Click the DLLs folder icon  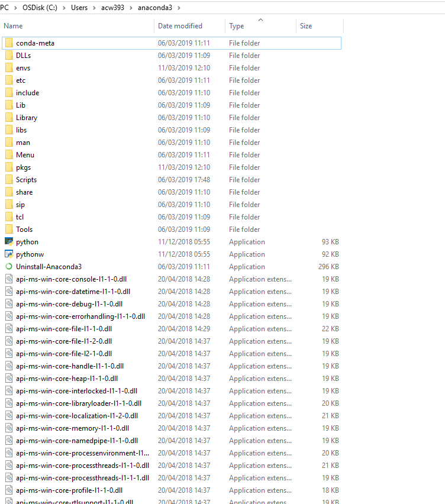point(9,56)
